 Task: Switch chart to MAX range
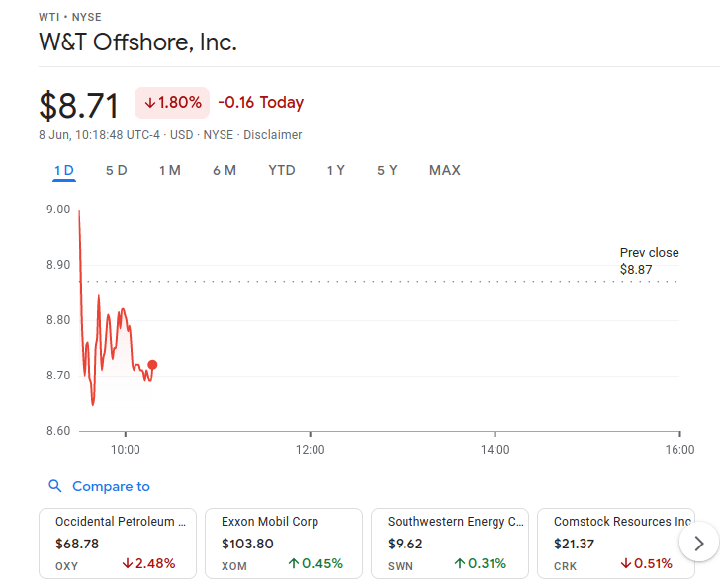[x=444, y=171]
